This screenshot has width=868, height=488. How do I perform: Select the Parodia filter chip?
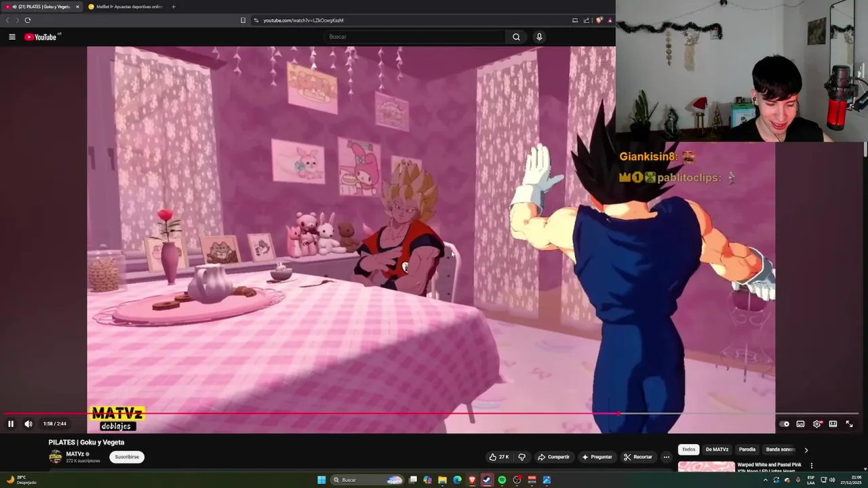coord(747,449)
